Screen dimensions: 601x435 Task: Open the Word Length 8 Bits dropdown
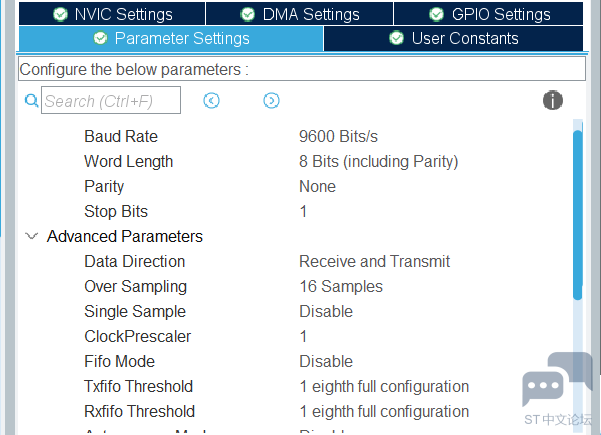click(x=378, y=161)
